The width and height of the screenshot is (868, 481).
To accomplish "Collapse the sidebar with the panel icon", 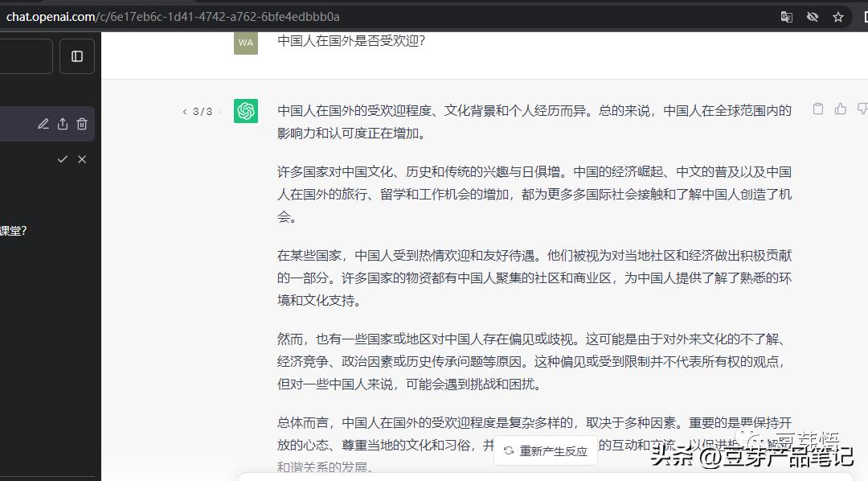I will pyautogui.click(x=77, y=56).
